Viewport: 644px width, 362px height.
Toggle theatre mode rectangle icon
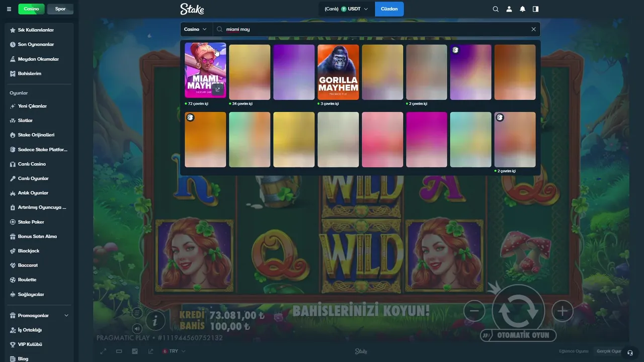click(x=119, y=351)
